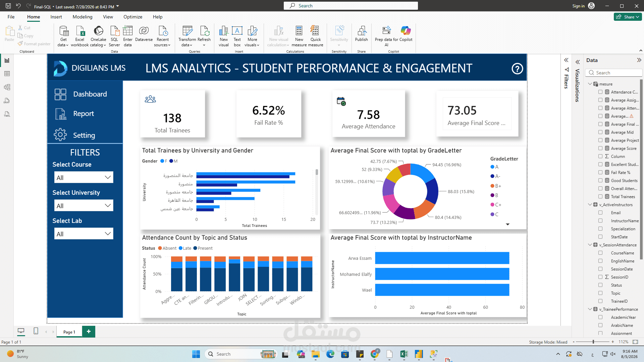Tick the Good Students measure

click(600, 180)
